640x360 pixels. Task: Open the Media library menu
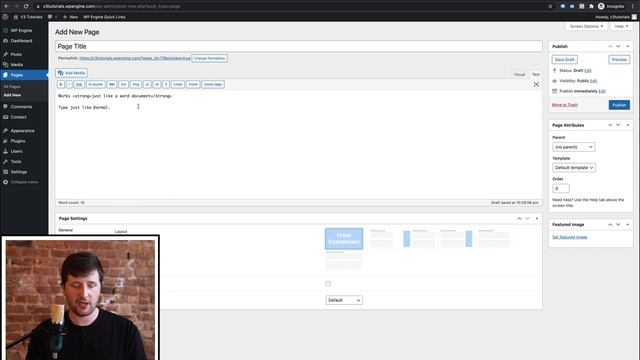(x=17, y=64)
